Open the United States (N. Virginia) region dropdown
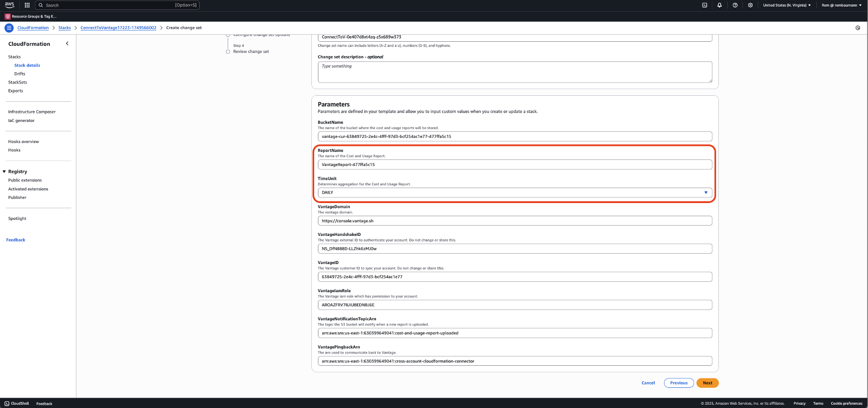Viewport: 868px width, 408px height. pyautogui.click(x=787, y=5)
